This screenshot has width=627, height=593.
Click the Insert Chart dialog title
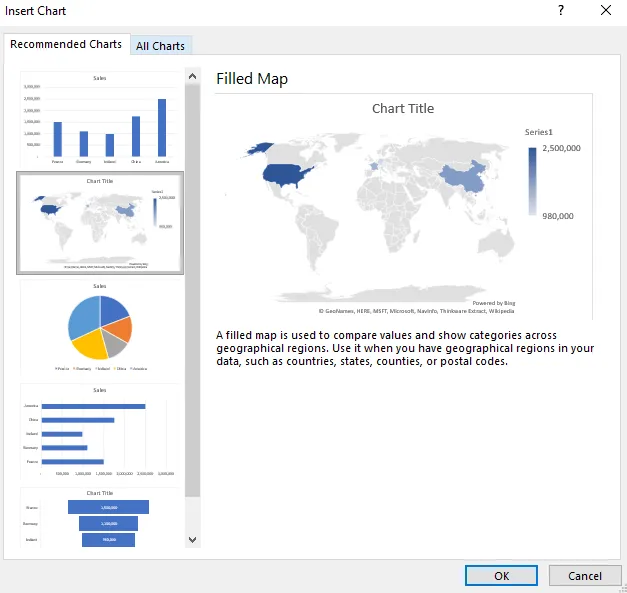(36, 11)
